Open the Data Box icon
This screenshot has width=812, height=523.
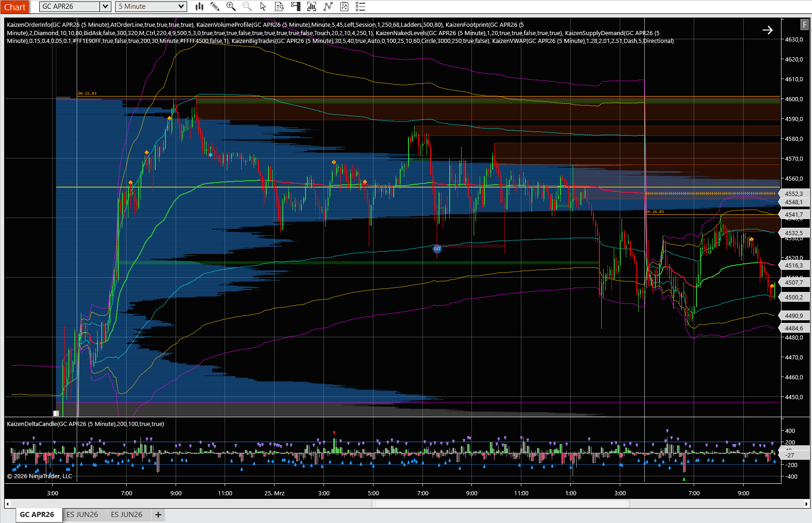[x=279, y=6]
